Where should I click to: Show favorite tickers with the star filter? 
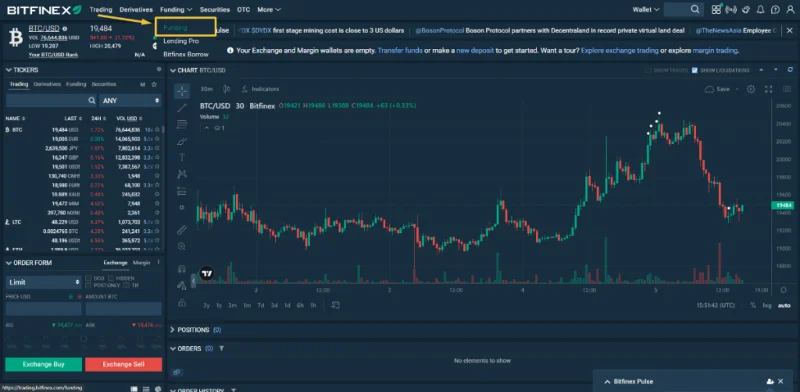pyautogui.click(x=154, y=84)
